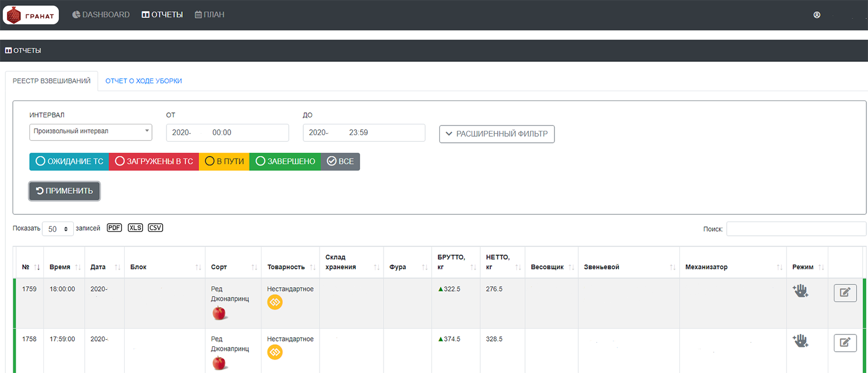Viewport: 868px width, 373px height.
Task: Open the records-per-page selector showing 50
Action: 58,229
